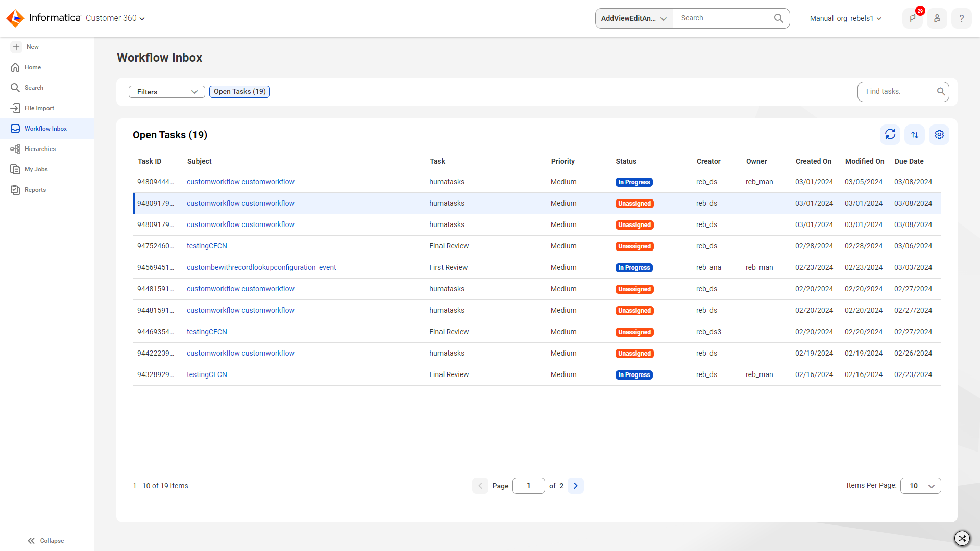Select the Open Tasks (19) filter chip
980x551 pixels.
click(x=239, y=92)
